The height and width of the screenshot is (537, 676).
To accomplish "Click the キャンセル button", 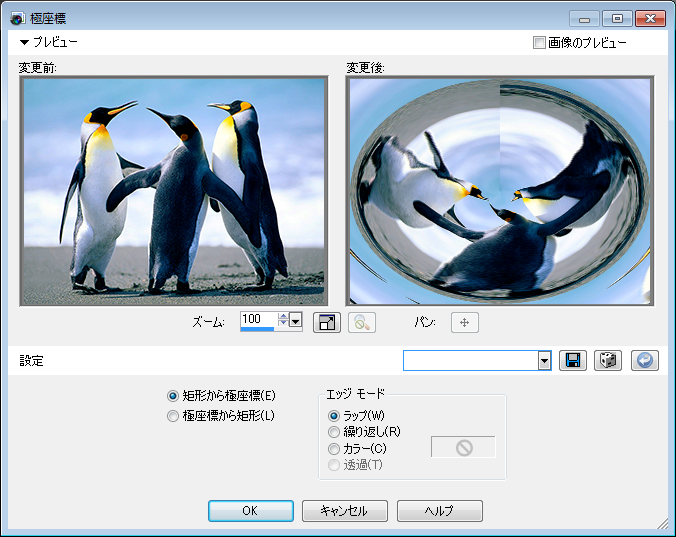I will tap(344, 511).
